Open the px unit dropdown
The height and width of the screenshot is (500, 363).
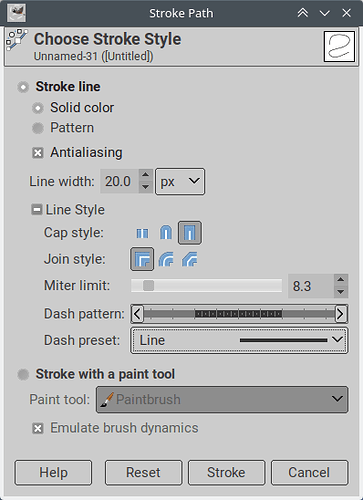click(x=180, y=181)
